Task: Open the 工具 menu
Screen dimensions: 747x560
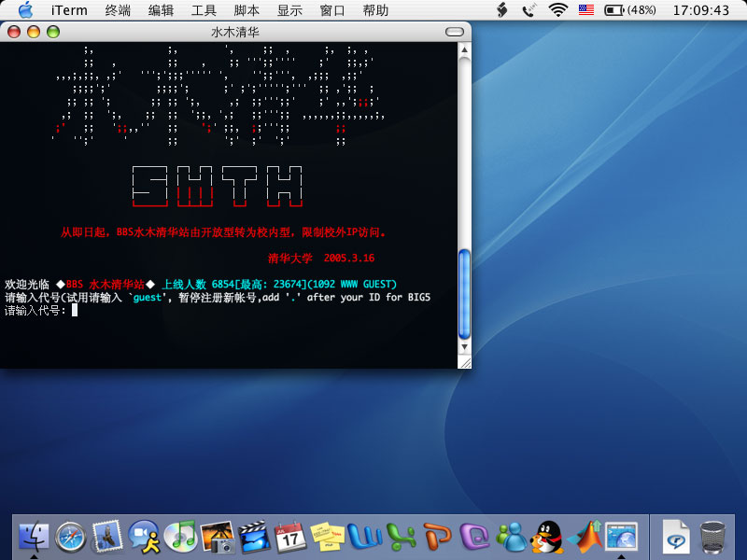Action: (204, 10)
